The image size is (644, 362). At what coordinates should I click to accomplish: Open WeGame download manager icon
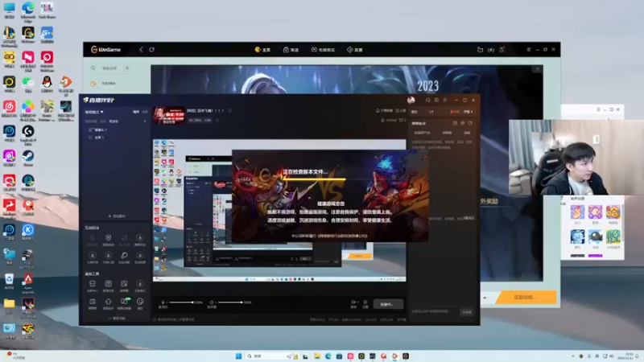tap(491, 50)
